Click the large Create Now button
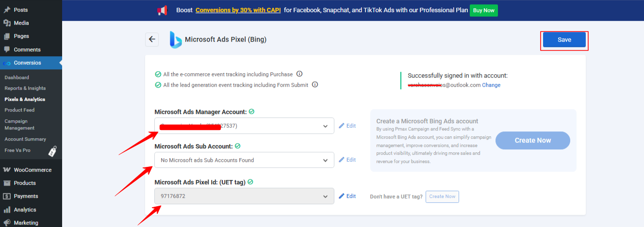This screenshot has height=227, width=644. [533, 140]
